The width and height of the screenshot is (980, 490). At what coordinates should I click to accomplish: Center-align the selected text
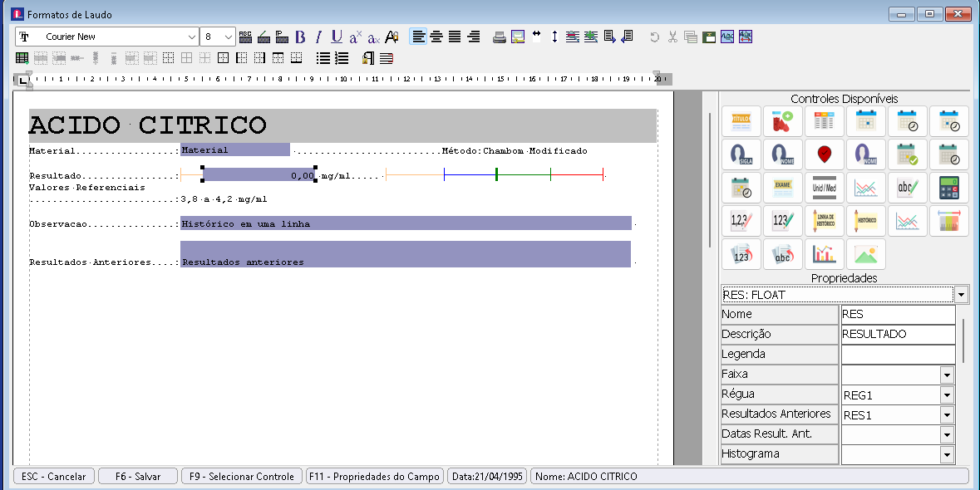tap(436, 37)
